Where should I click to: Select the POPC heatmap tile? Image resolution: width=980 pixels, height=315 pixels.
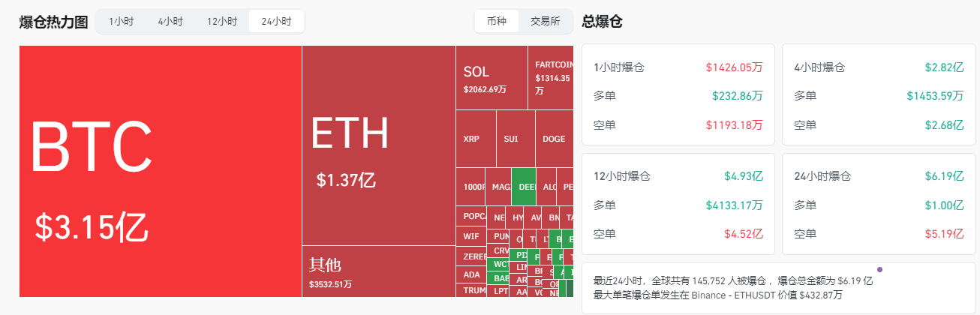tap(471, 216)
